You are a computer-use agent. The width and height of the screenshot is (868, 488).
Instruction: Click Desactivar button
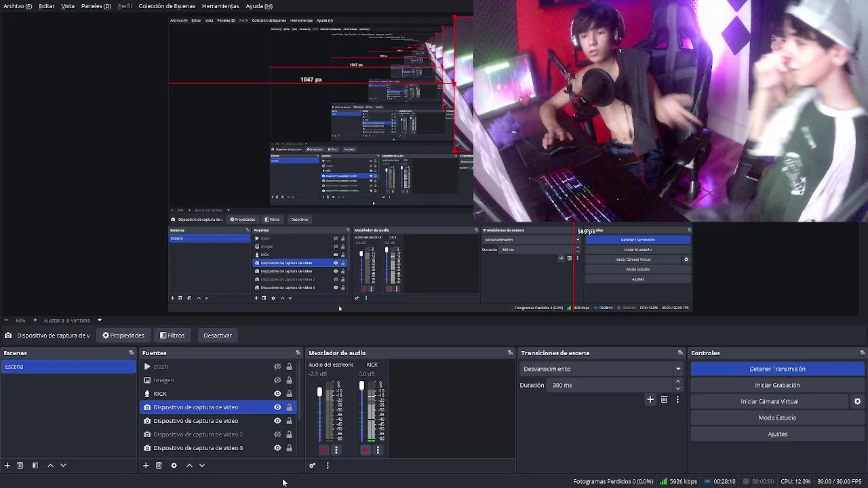[x=218, y=335]
